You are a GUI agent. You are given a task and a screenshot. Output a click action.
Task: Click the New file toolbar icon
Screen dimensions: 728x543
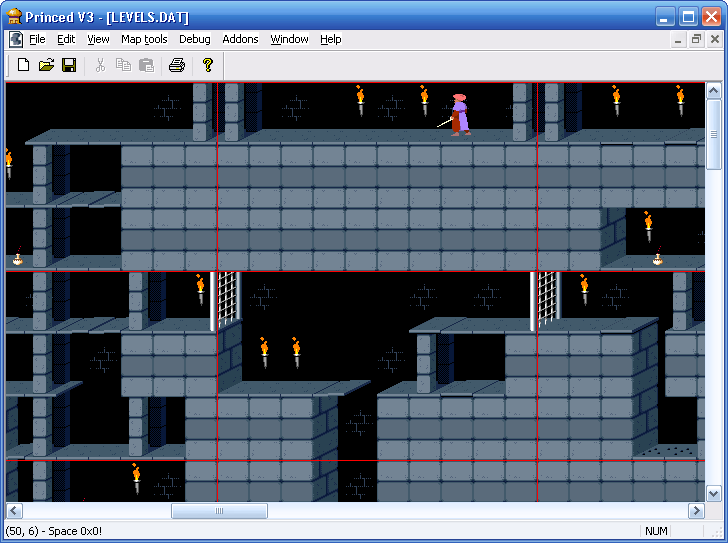tap(23, 65)
